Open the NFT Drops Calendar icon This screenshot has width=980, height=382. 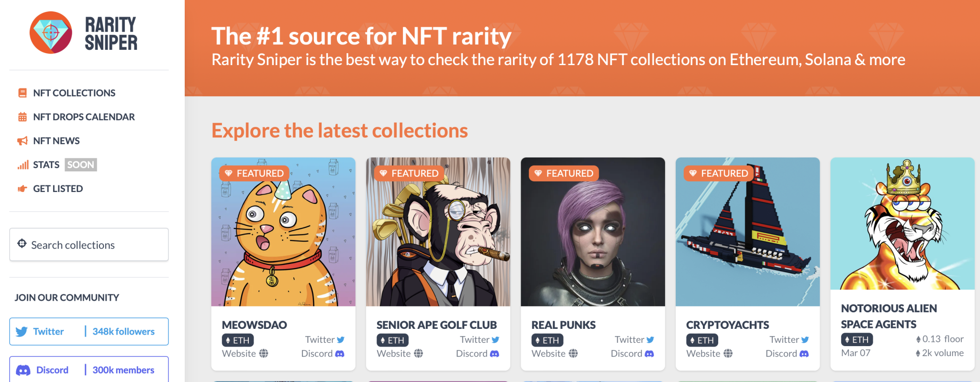[x=22, y=116]
